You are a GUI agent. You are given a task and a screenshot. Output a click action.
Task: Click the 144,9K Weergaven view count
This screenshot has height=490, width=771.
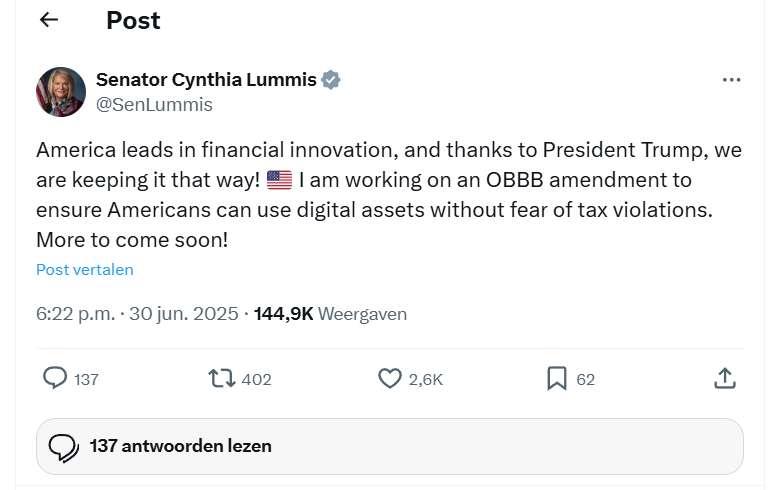coord(330,314)
